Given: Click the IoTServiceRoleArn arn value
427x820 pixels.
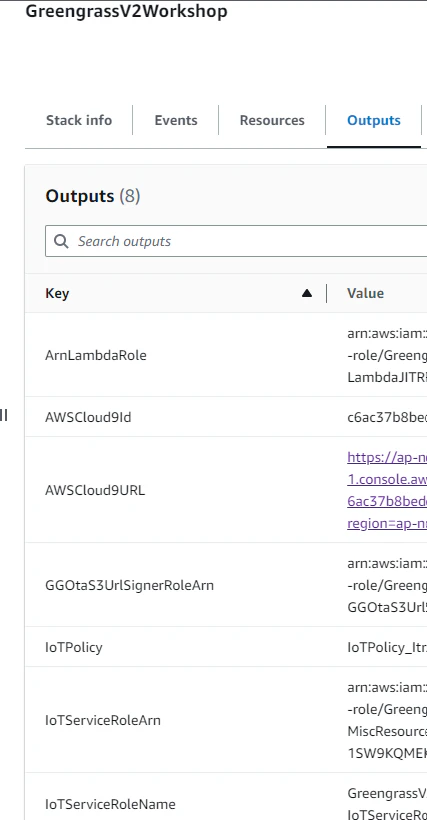Looking at the screenshot, I should (x=387, y=721).
